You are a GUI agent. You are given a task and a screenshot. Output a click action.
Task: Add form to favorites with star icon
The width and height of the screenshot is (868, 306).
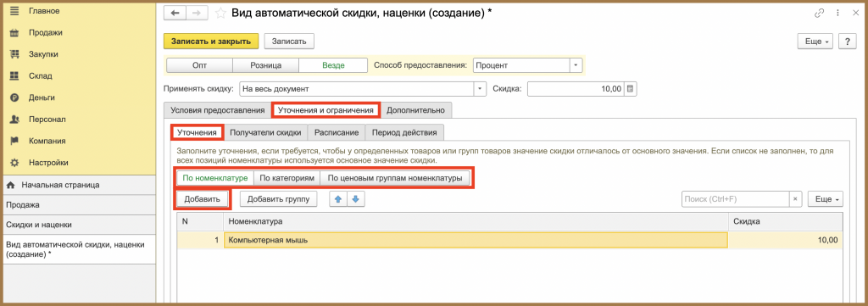point(220,13)
